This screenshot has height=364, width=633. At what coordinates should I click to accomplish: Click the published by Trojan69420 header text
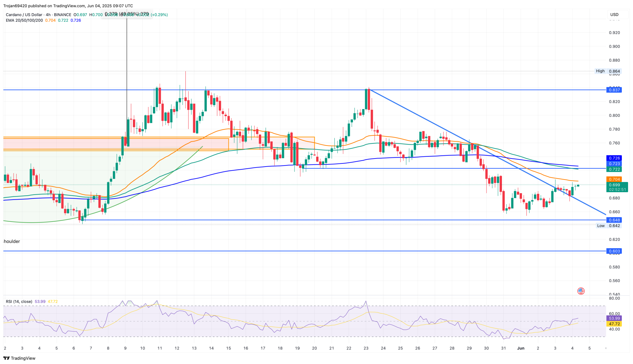pyautogui.click(x=68, y=6)
